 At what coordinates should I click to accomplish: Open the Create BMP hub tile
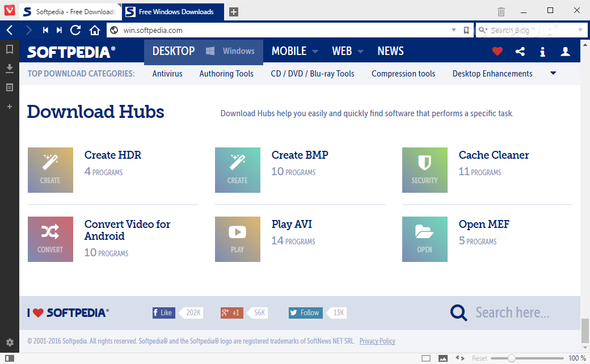(x=238, y=170)
